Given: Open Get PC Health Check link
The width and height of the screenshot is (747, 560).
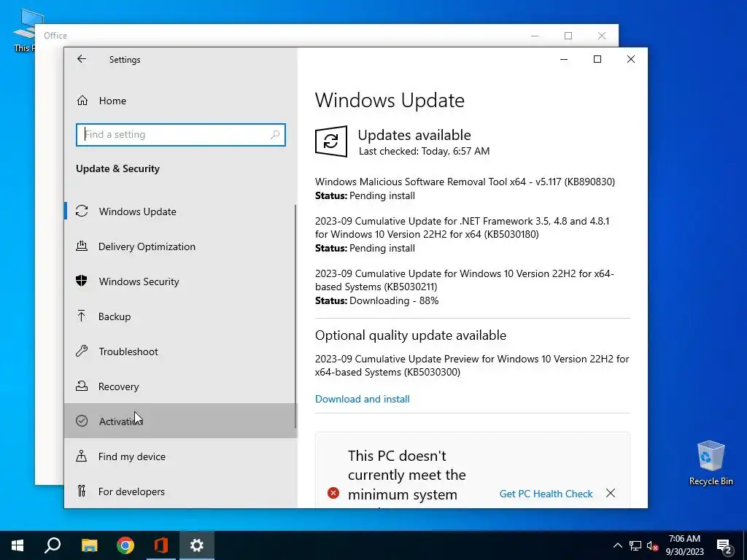Looking at the screenshot, I should (546, 494).
